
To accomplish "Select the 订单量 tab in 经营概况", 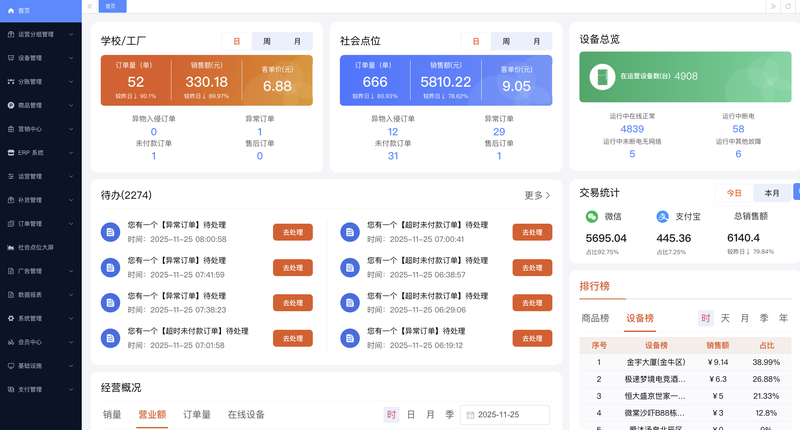I will pyautogui.click(x=196, y=414).
